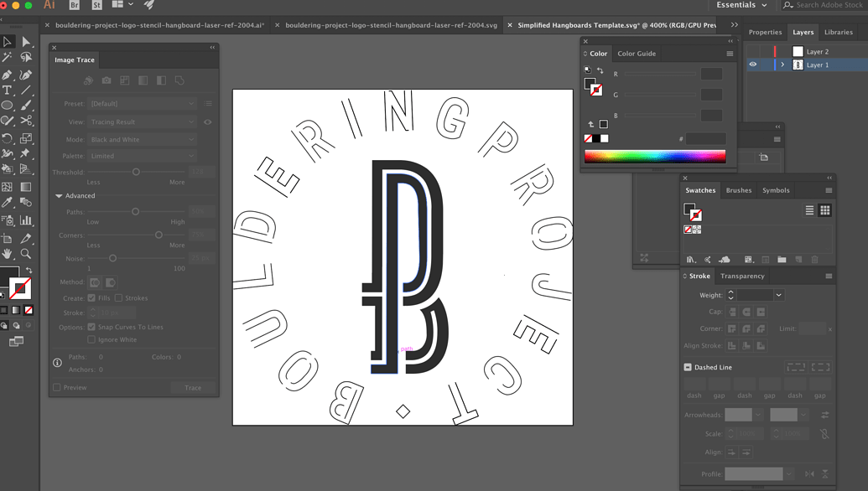
Task: Hide Layer 1 with its visibility eye
Action: (752, 65)
